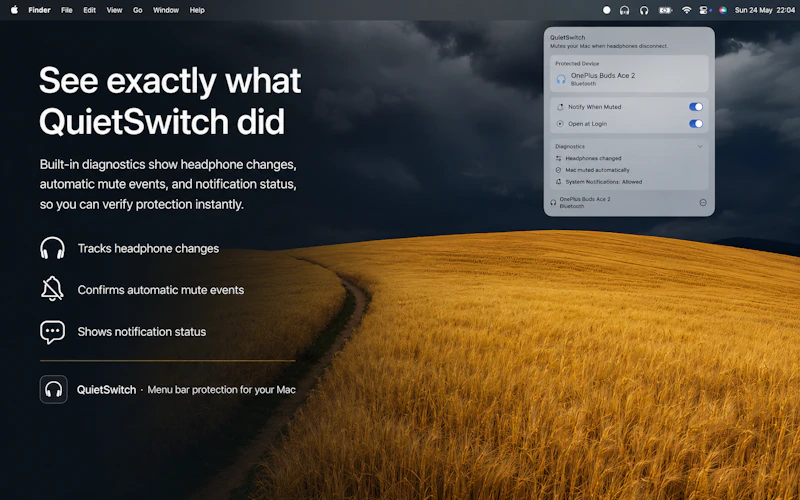Image resolution: width=800 pixels, height=500 pixels.
Task: Click the arrows icon beside Headphones changed
Action: tap(558, 158)
